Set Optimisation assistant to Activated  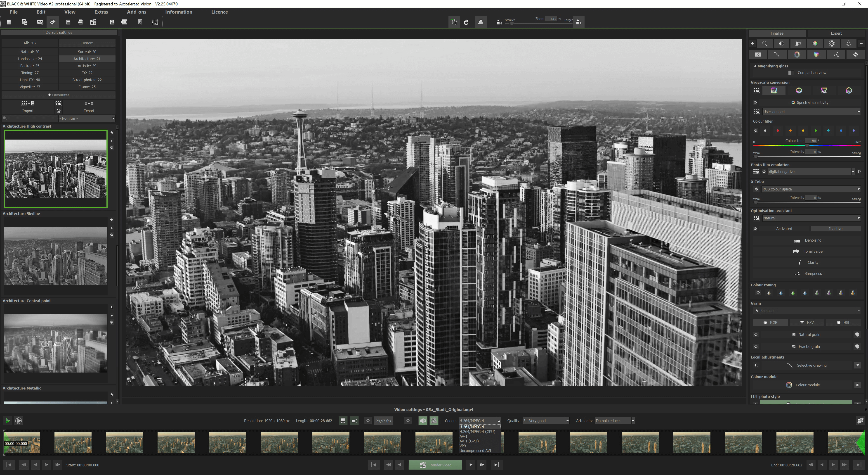tap(784, 229)
